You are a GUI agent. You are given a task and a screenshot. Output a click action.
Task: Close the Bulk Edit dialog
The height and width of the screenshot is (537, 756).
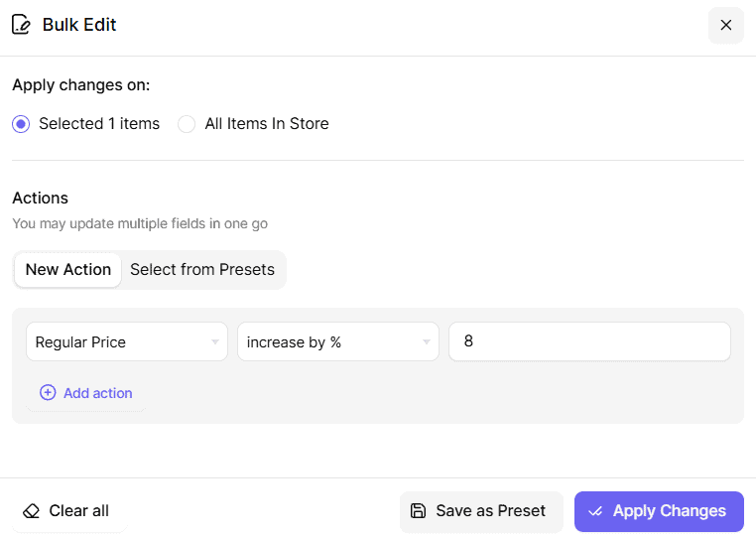725,25
